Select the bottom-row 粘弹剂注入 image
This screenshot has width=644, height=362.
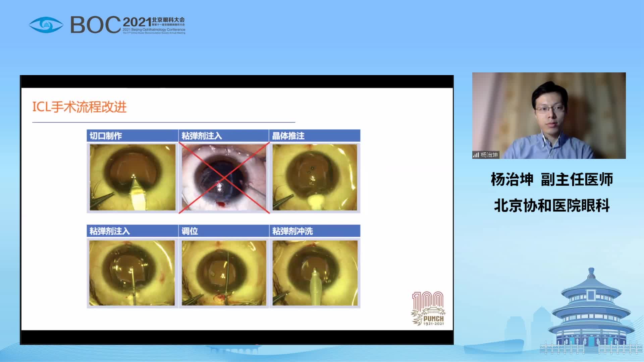click(132, 273)
